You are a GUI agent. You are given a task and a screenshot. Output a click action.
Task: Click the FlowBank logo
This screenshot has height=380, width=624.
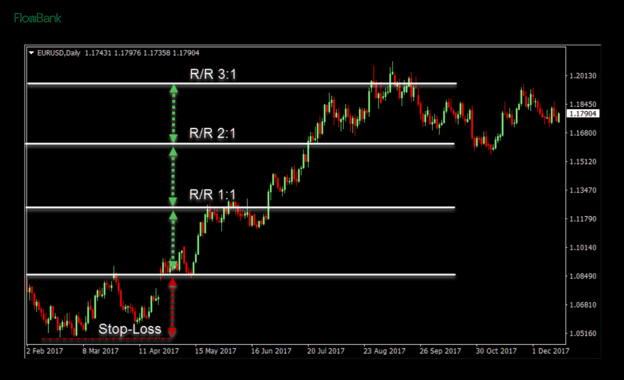(38, 18)
